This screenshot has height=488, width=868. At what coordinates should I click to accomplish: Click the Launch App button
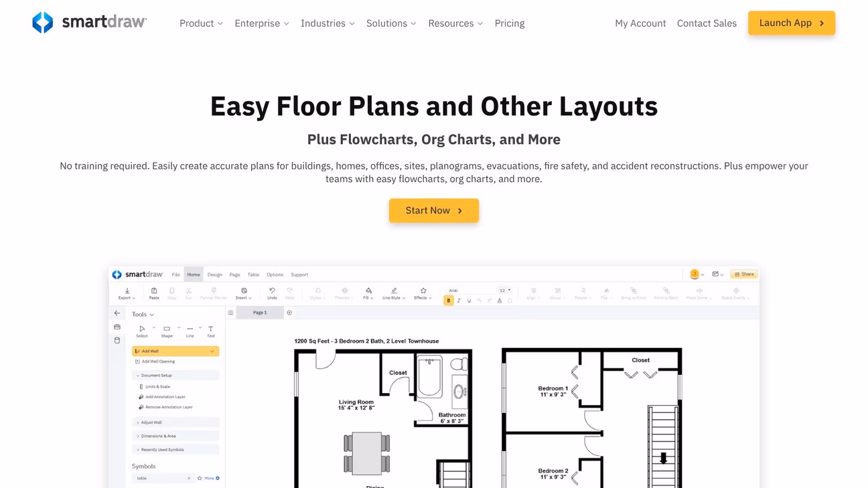[792, 23]
